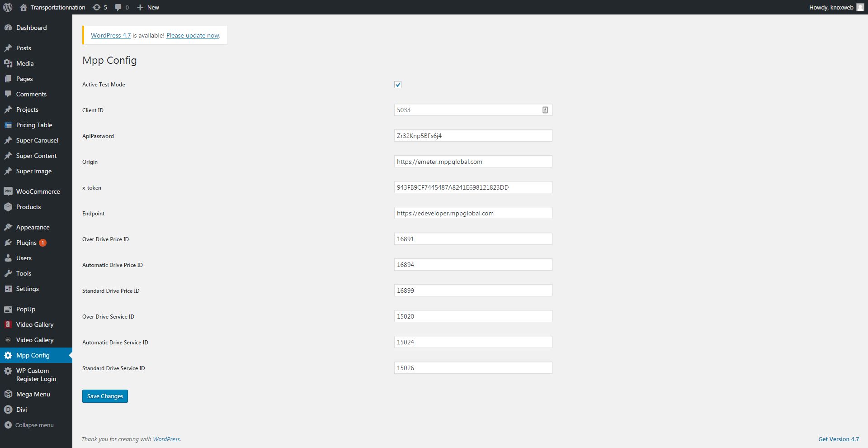Follow the WordPress 4.7 link in the notice
The height and width of the screenshot is (448, 868).
point(111,35)
